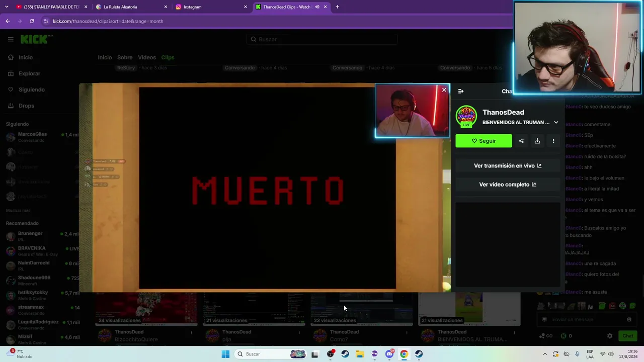This screenshot has width=644, height=362.
Task: Click the taskbar Buscar search box
Action: click(x=272, y=354)
